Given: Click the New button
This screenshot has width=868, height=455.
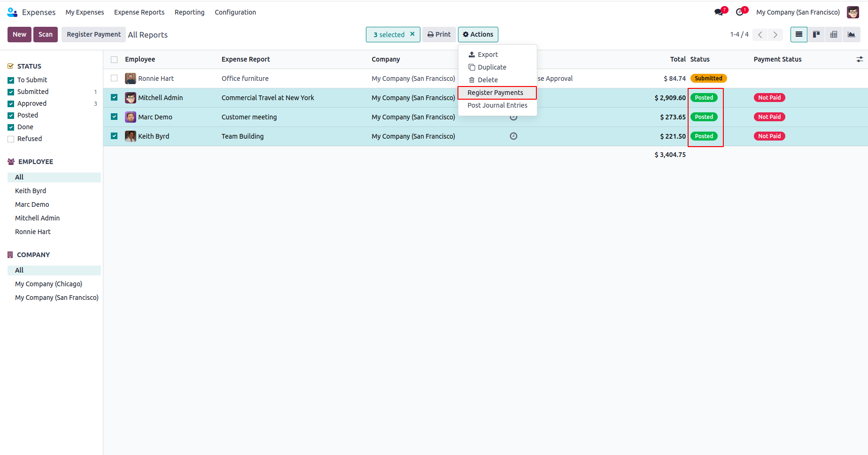Looking at the screenshot, I should tap(19, 34).
